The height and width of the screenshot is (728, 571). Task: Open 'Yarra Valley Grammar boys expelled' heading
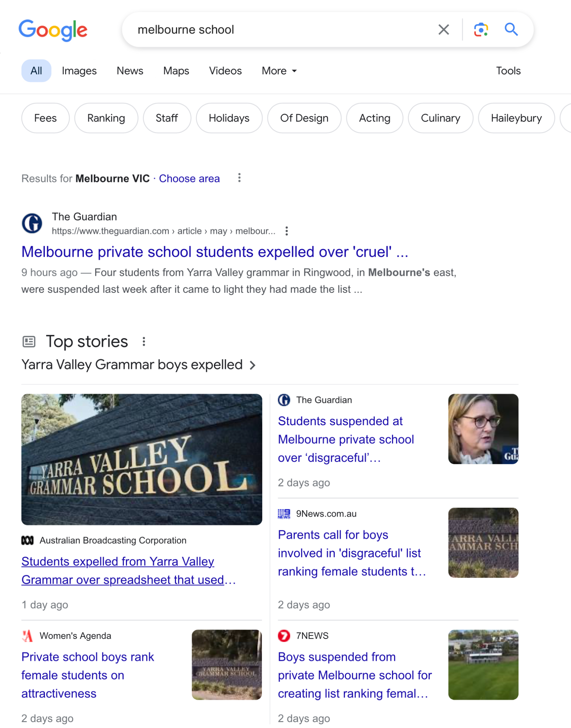(132, 365)
